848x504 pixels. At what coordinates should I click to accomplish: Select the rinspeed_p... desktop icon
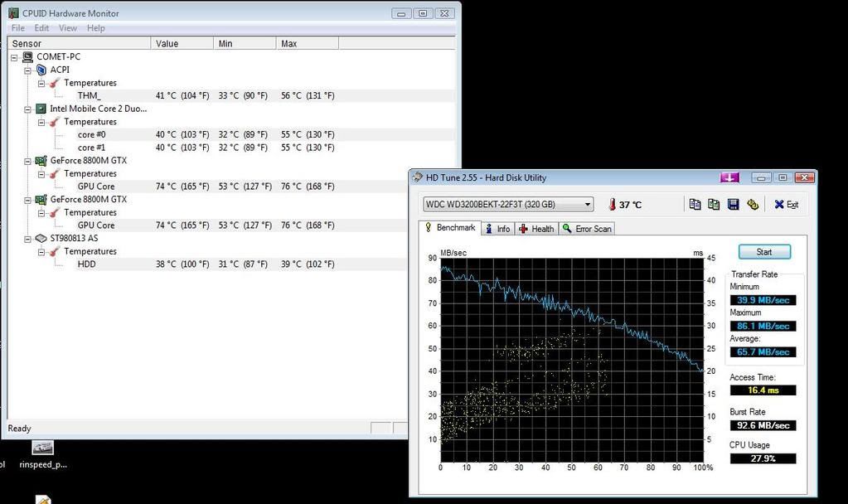[43, 454]
